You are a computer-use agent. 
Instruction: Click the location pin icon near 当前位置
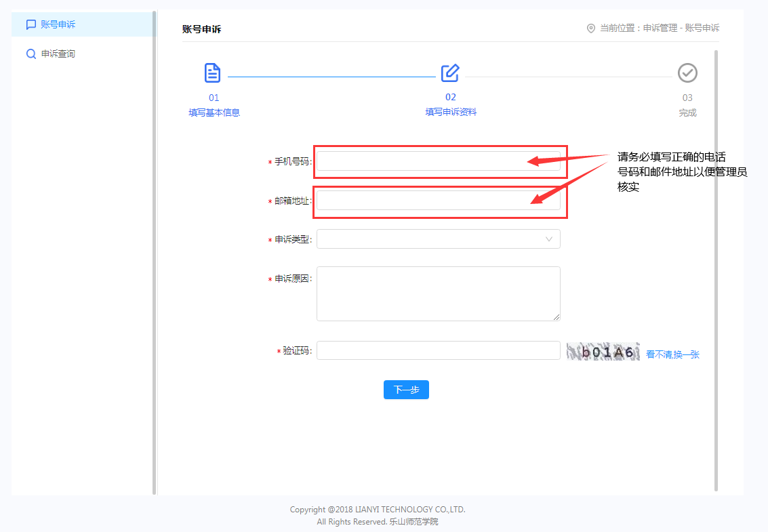click(590, 28)
